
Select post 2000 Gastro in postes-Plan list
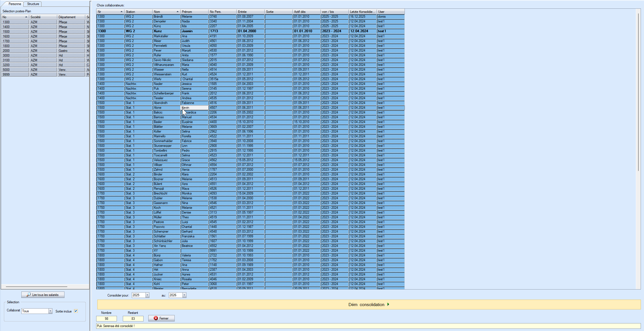42,51
